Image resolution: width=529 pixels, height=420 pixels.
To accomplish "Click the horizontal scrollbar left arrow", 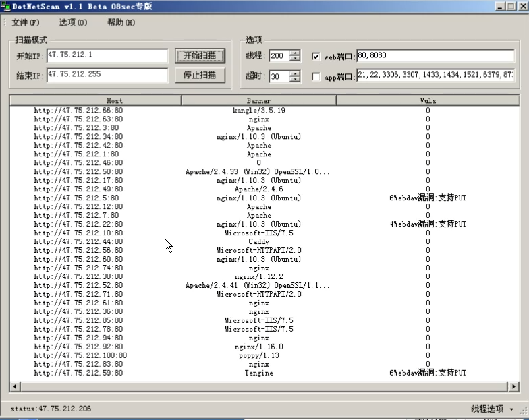I will point(15,386).
